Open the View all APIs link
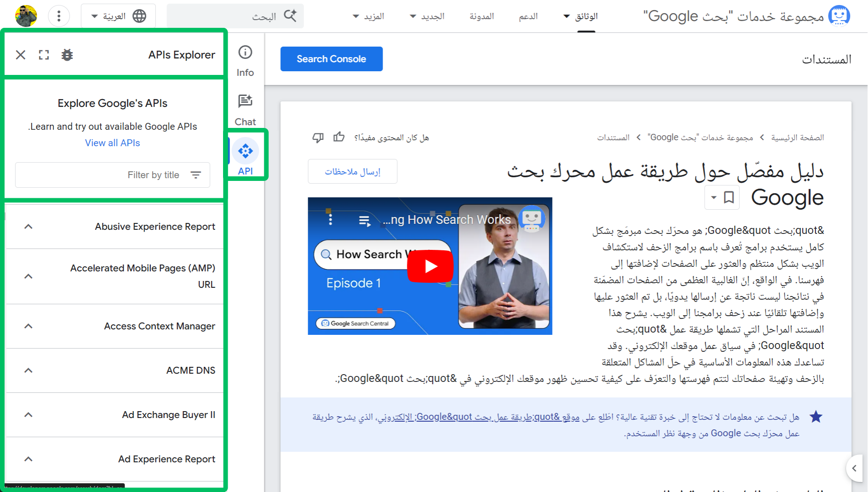The height and width of the screenshot is (492, 868). (112, 143)
